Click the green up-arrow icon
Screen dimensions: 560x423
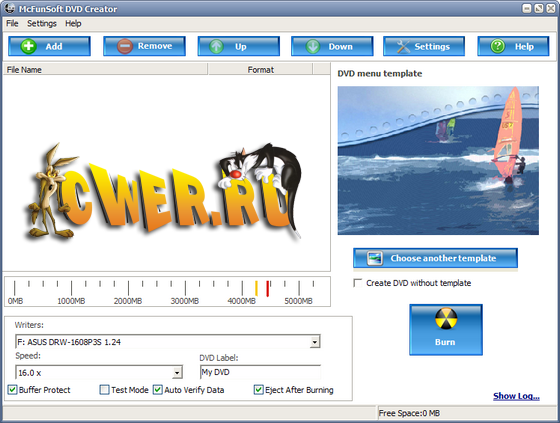[216, 46]
